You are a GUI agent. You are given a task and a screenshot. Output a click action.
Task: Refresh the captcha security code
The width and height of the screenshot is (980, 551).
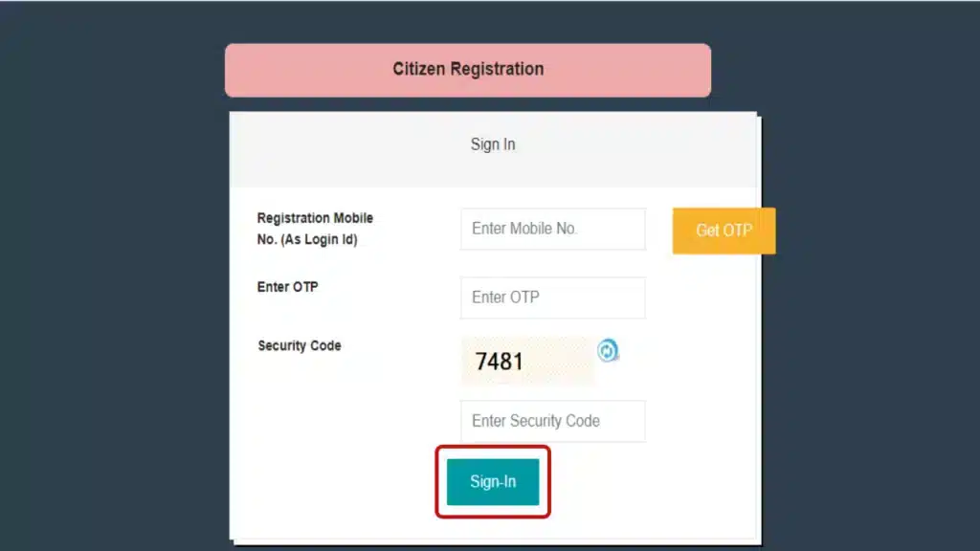607,350
